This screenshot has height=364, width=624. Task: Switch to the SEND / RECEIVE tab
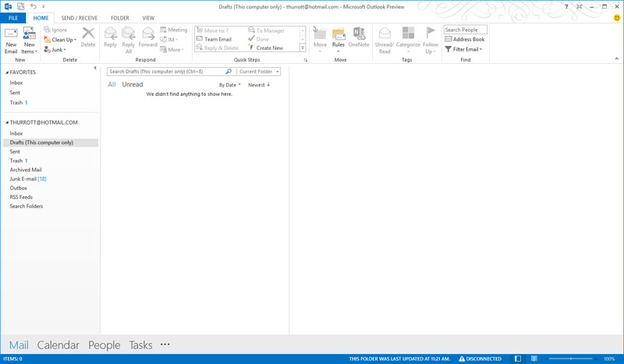(80, 18)
